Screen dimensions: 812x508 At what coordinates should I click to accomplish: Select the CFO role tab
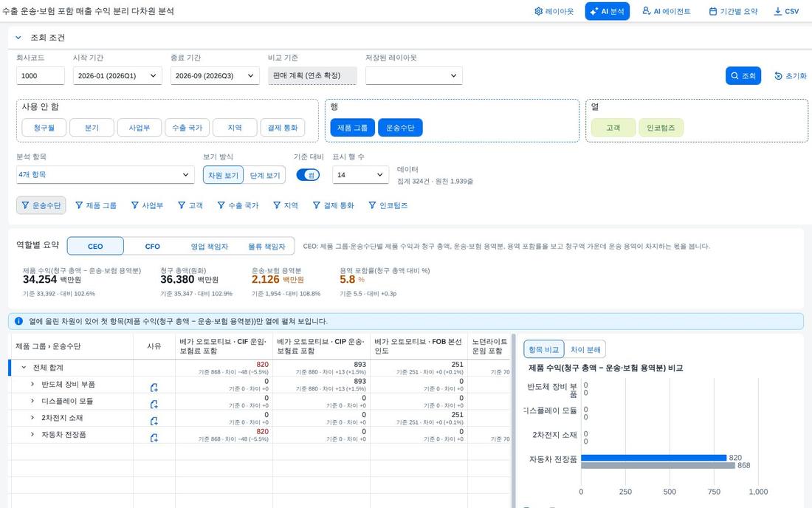[152, 246]
